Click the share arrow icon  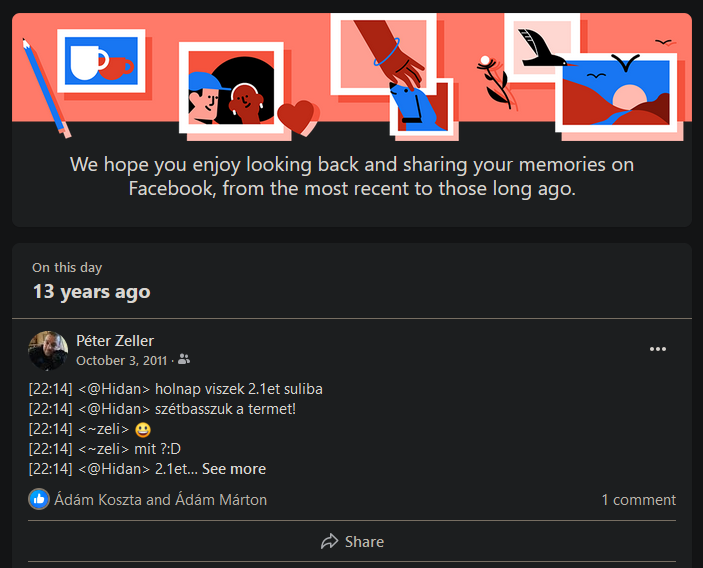330,542
